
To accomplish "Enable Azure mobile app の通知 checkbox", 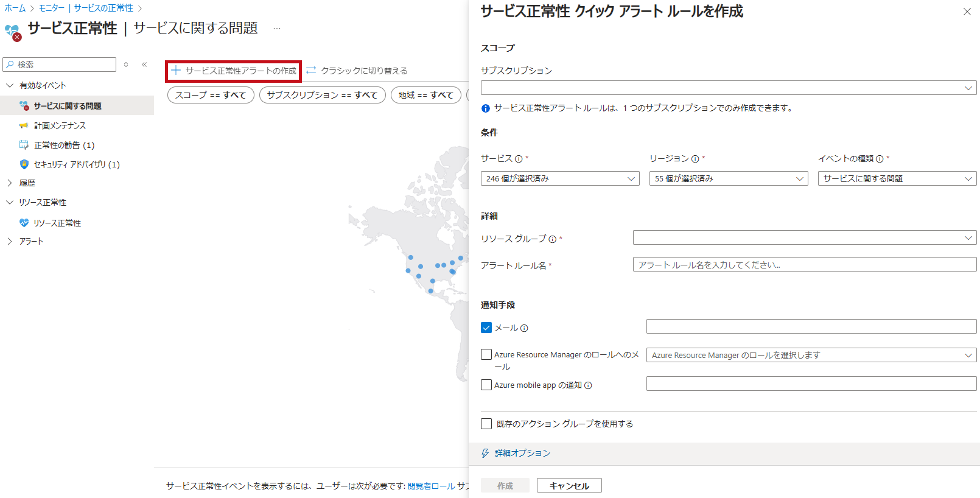I will click(486, 385).
